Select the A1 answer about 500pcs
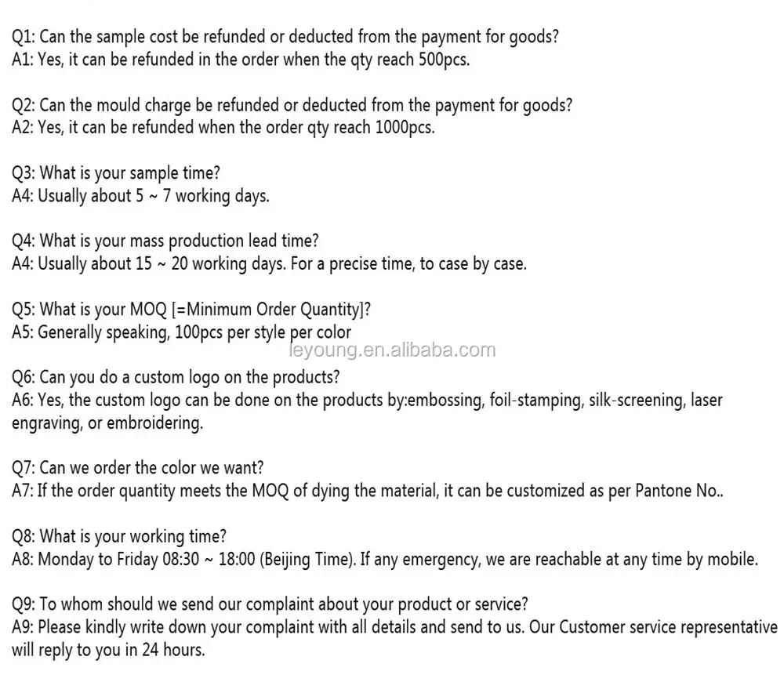This screenshot has width=784, height=700. coord(241,60)
